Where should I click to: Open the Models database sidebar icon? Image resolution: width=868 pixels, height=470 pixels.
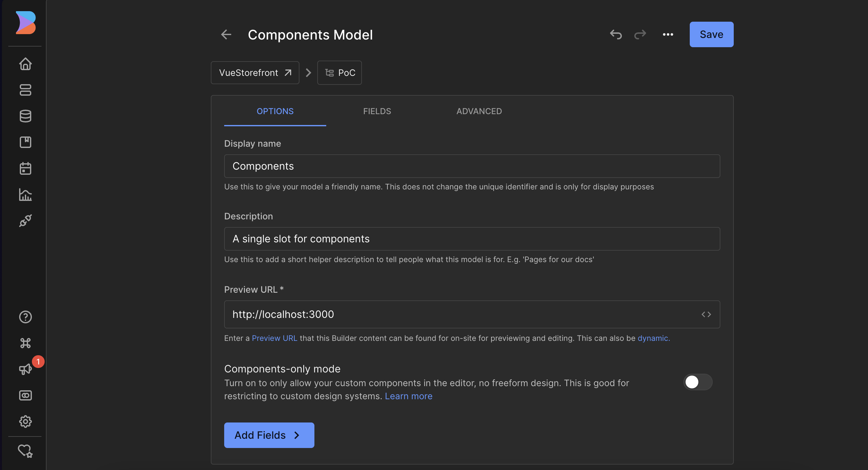26,116
